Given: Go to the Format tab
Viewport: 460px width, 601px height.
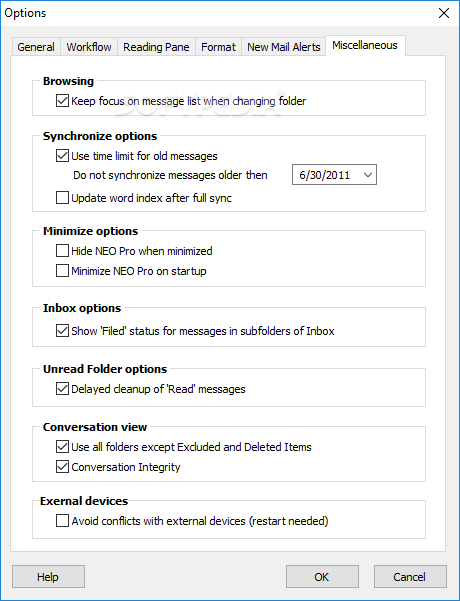Looking at the screenshot, I should click(x=218, y=47).
